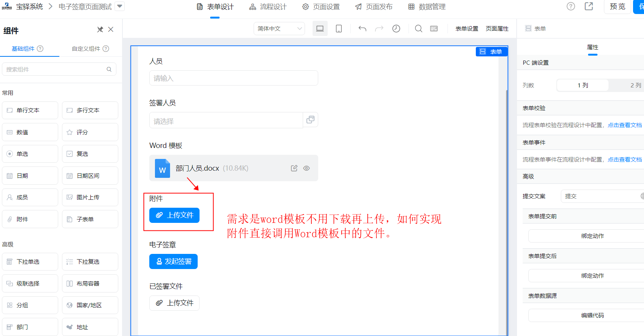644x336 pixels.
Task: Open the search magnifier in toolbar
Action: pyautogui.click(x=419, y=28)
